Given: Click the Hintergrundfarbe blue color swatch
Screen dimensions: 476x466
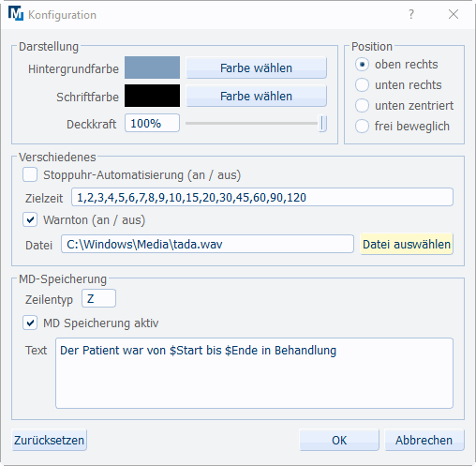Looking at the screenshot, I should pos(152,68).
